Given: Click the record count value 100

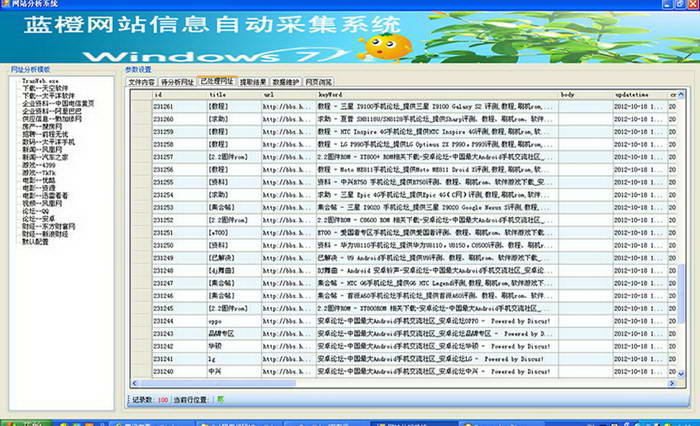Looking at the screenshot, I should [162, 400].
